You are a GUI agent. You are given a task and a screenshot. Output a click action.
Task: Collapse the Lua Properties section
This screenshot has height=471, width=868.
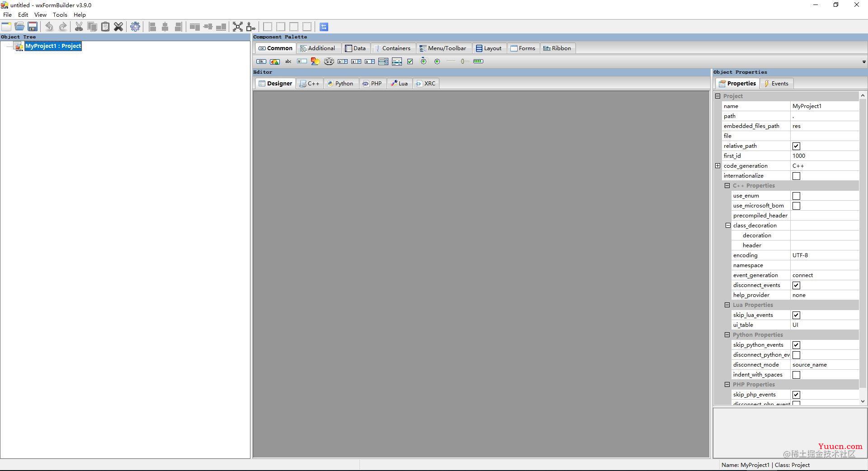[x=727, y=305]
